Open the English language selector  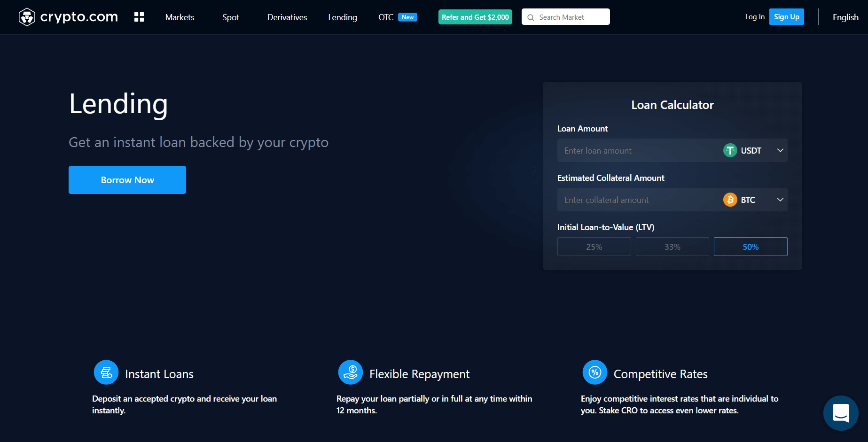[845, 17]
